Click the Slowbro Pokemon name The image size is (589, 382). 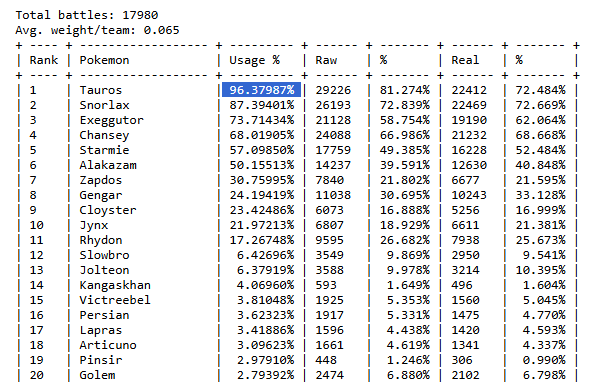(104, 255)
